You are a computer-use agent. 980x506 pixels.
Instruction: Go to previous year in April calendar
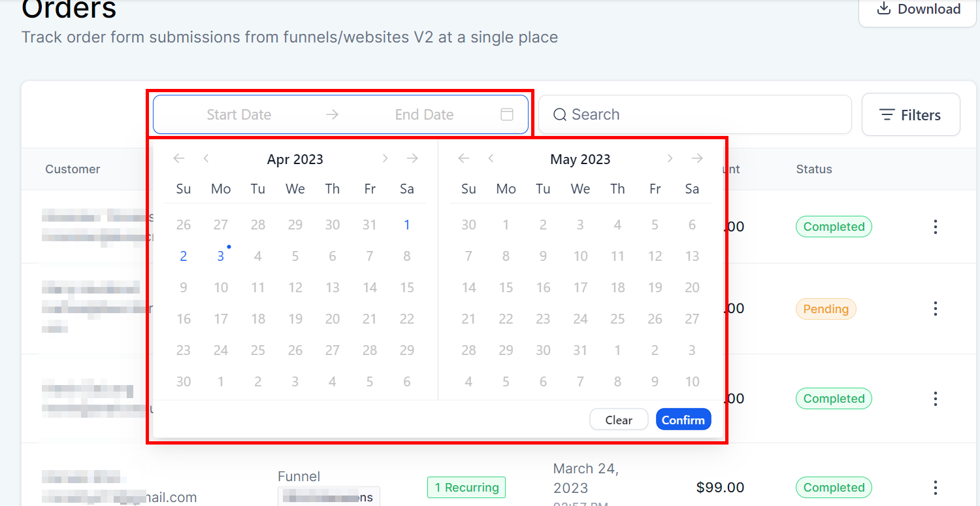pos(179,158)
